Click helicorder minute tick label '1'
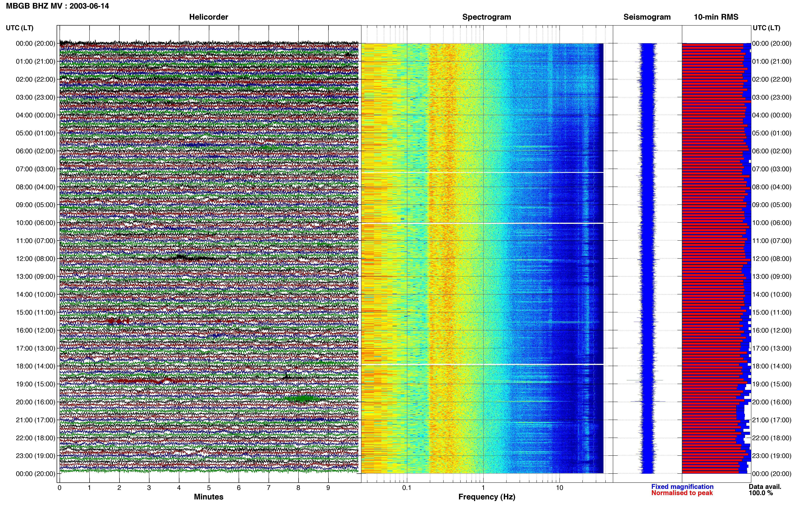Viewport: 812px width, 508px height. pyautogui.click(x=89, y=488)
